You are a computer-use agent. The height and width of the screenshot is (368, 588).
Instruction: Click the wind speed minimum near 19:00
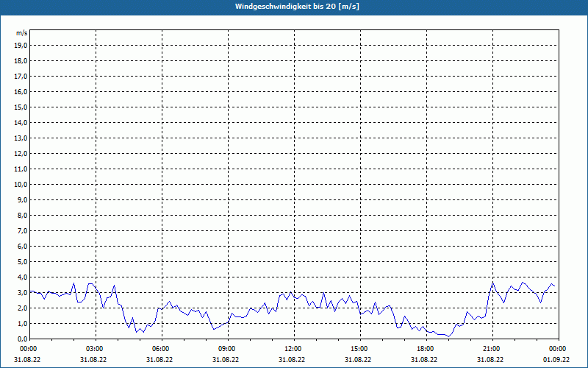(x=448, y=336)
